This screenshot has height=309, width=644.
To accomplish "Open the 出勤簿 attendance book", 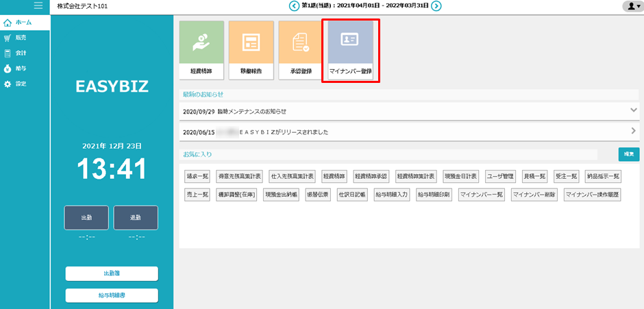I will coord(112,273).
